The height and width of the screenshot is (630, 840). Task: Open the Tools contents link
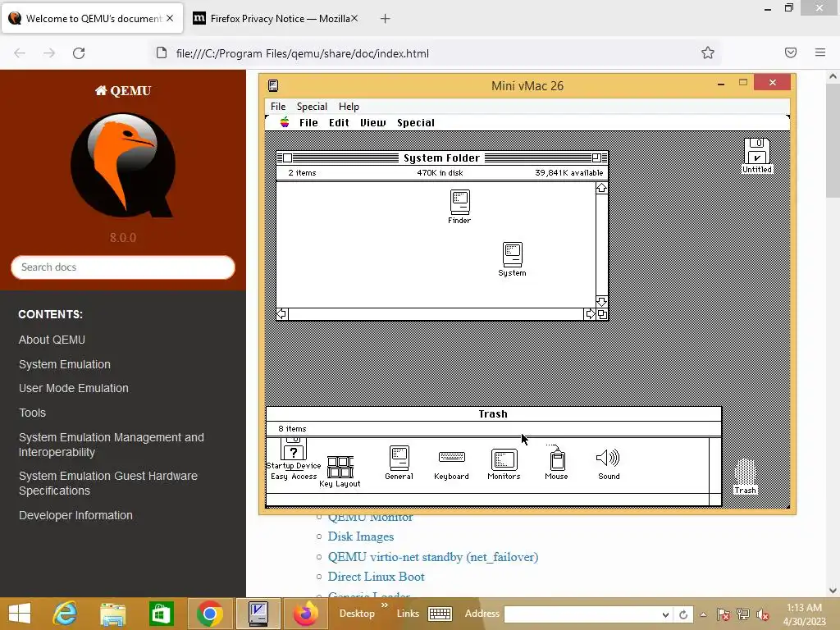point(32,413)
